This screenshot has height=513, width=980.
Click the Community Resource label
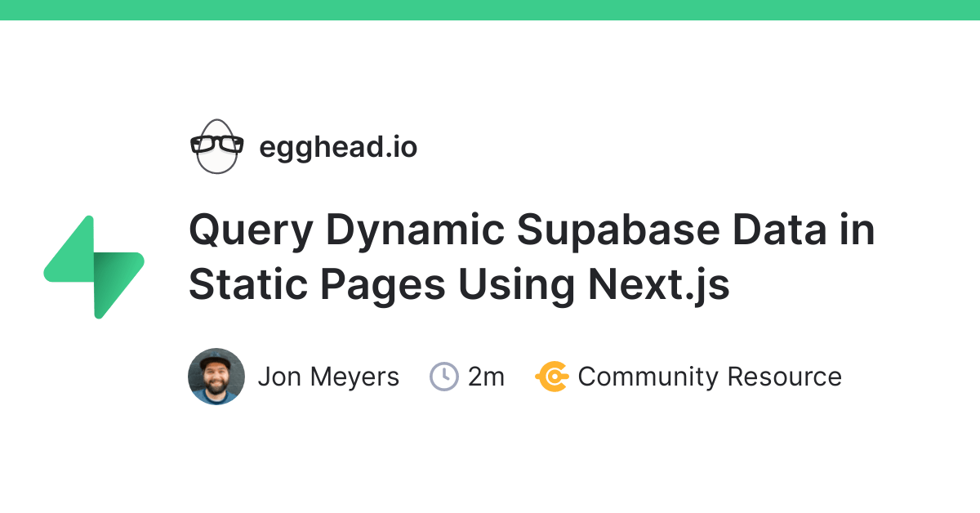click(x=710, y=377)
